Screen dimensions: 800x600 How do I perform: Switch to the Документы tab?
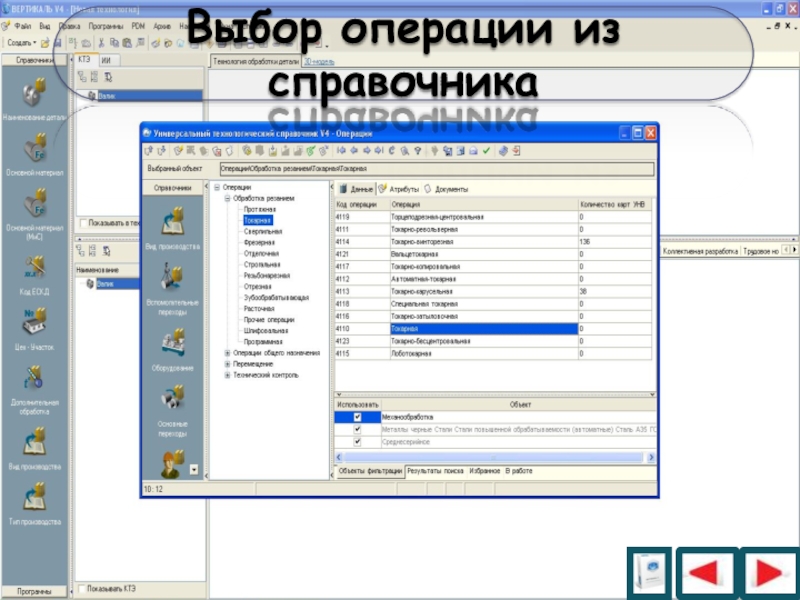pyautogui.click(x=447, y=189)
